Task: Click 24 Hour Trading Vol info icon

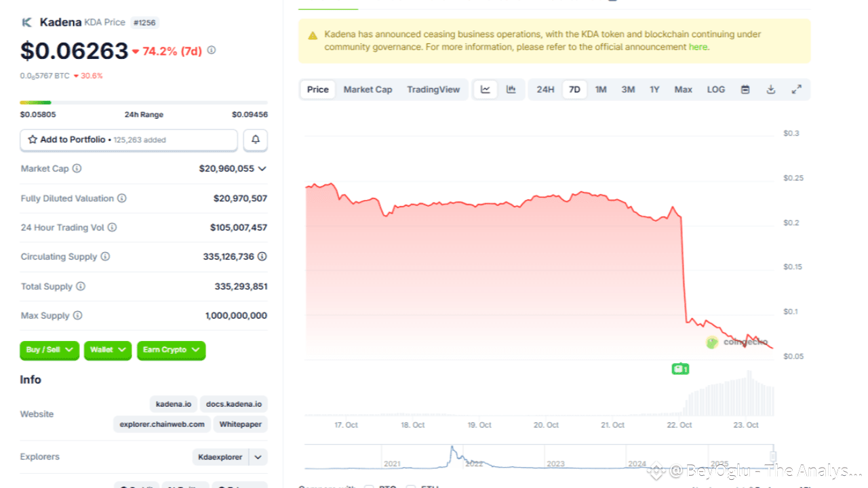Action: tap(112, 228)
